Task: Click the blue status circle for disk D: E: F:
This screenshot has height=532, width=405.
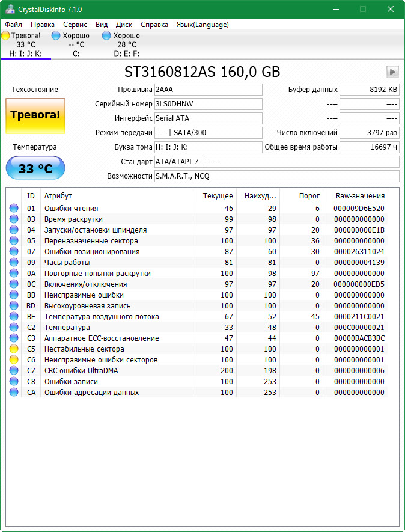Action: coord(106,35)
